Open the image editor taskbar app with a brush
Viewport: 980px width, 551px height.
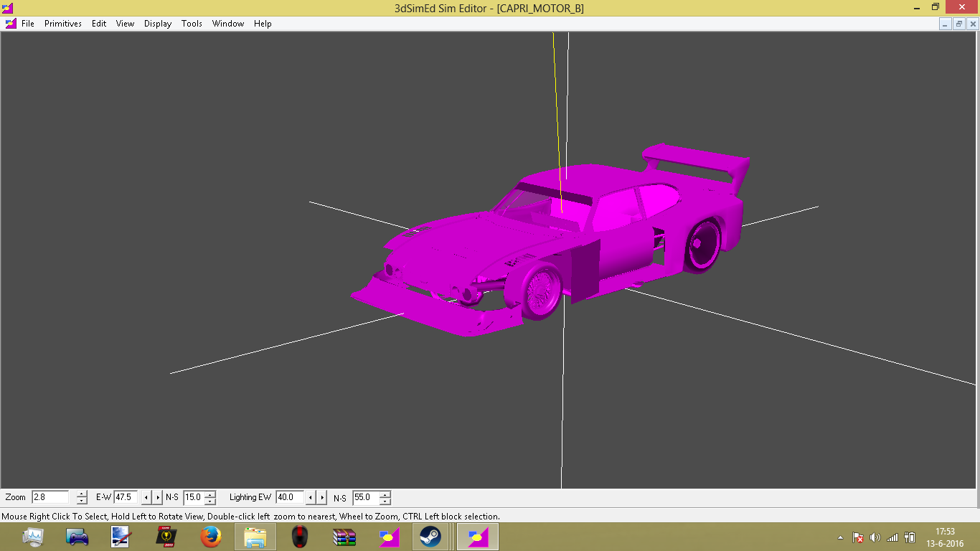click(x=121, y=537)
